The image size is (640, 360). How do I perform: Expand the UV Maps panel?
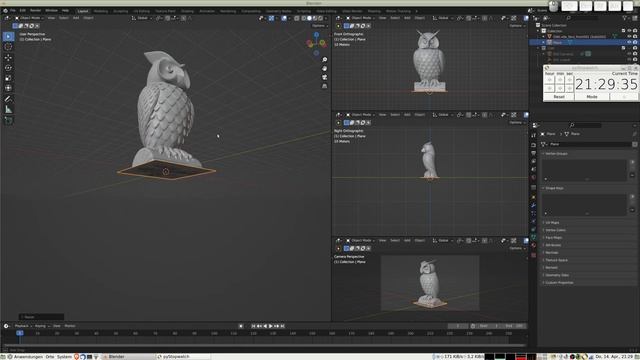click(x=552, y=223)
